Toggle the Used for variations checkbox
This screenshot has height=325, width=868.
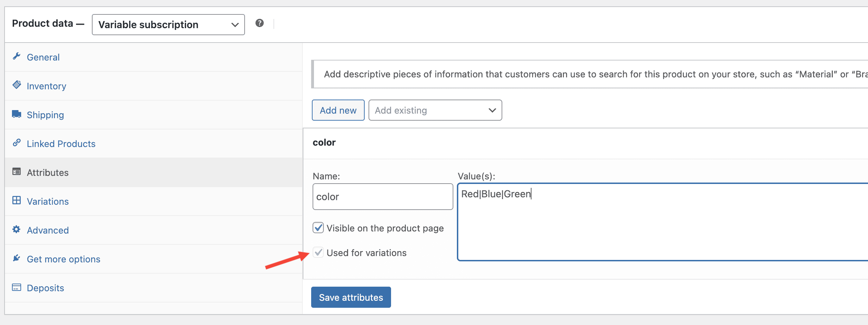(x=318, y=252)
